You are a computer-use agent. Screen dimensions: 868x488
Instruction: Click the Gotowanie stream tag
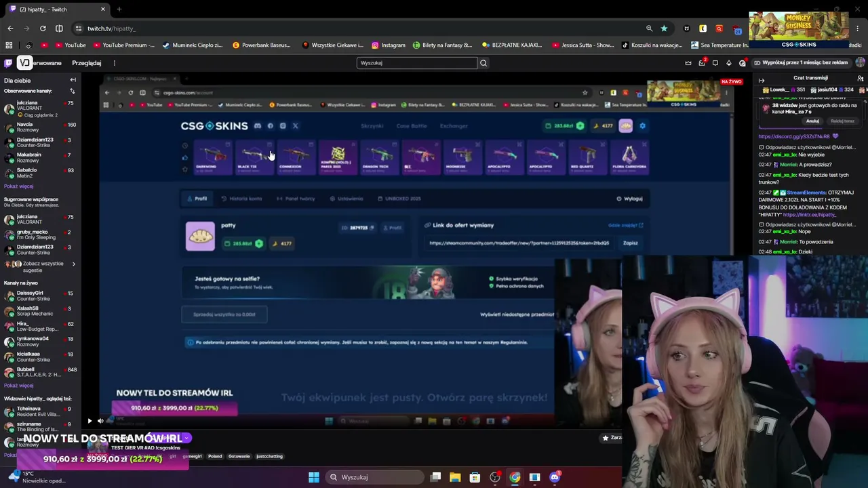click(x=239, y=456)
